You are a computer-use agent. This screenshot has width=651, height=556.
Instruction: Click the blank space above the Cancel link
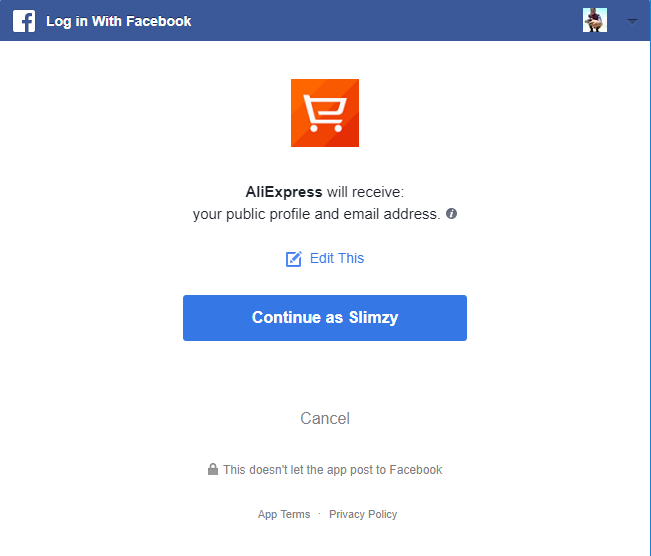coord(325,375)
